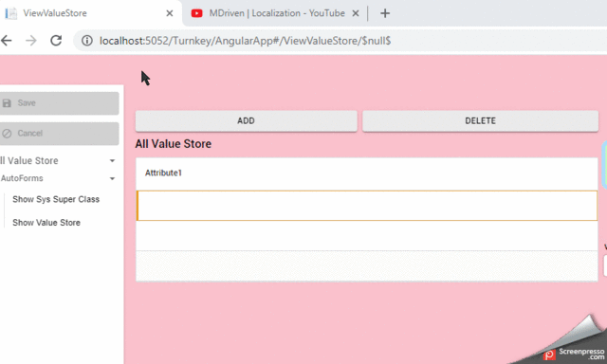607x364 pixels.
Task: Expand the All Value Store menu arrow
Action: (112, 160)
